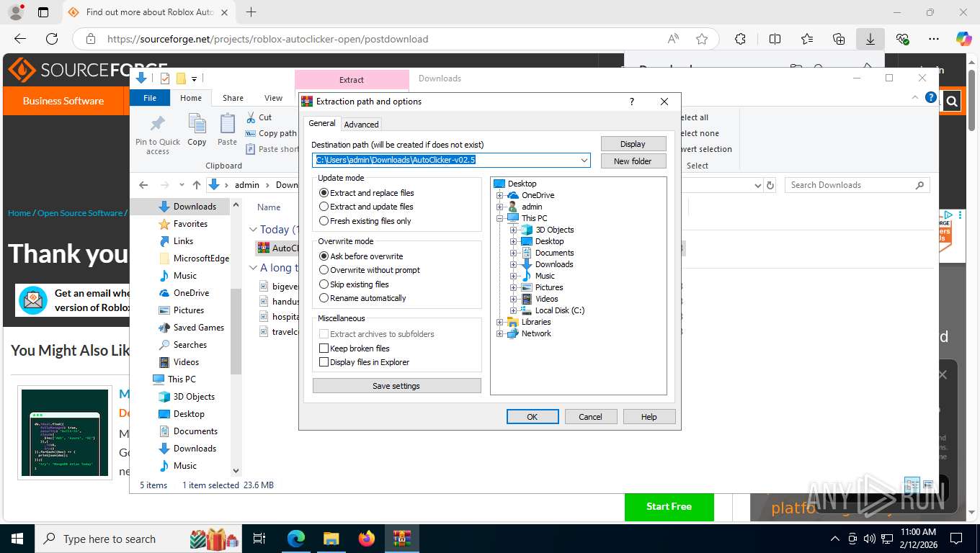Select Extract and update files option
This screenshot has height=553, width=980.
point(367,207)
